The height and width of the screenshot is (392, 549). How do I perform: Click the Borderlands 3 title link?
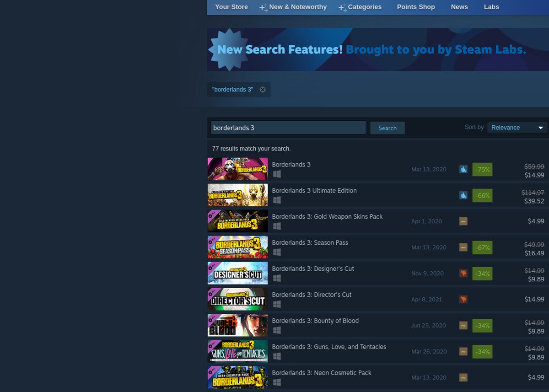tap(291, 165)
